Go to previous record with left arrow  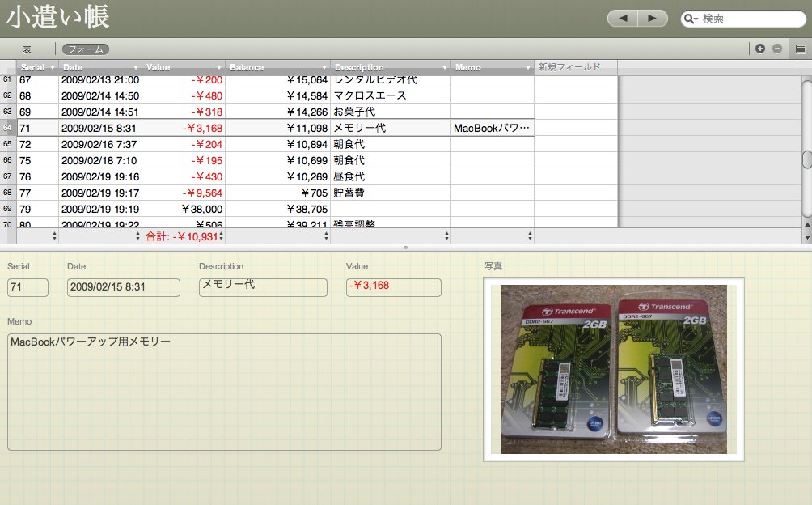[x=623, y=19]
